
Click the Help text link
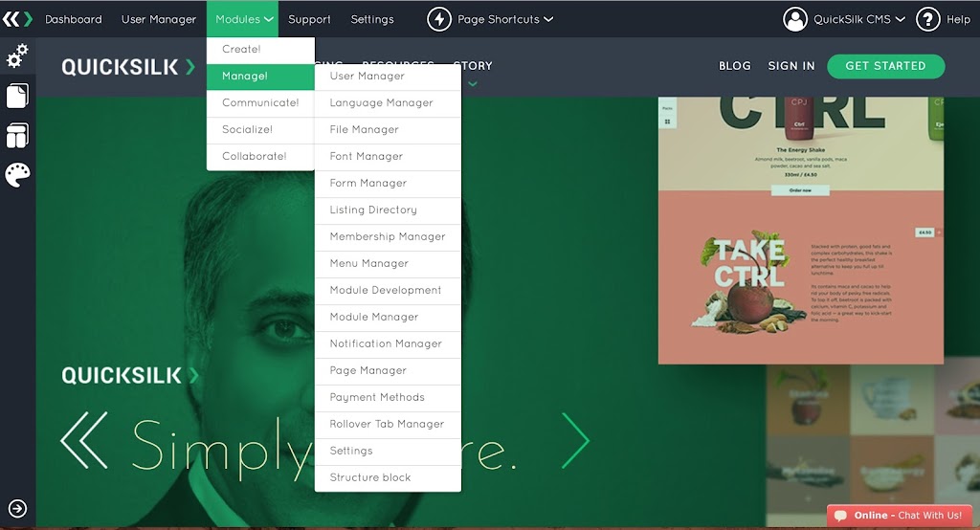958,19
